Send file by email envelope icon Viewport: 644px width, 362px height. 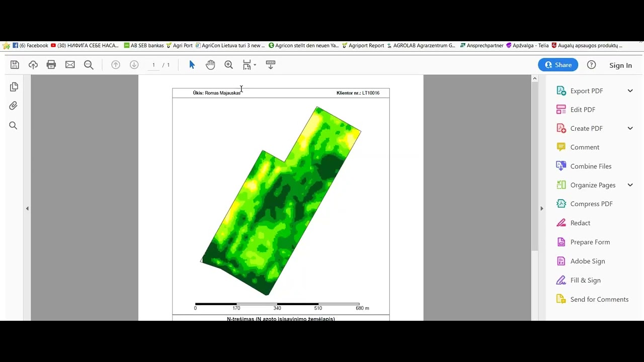70,65
